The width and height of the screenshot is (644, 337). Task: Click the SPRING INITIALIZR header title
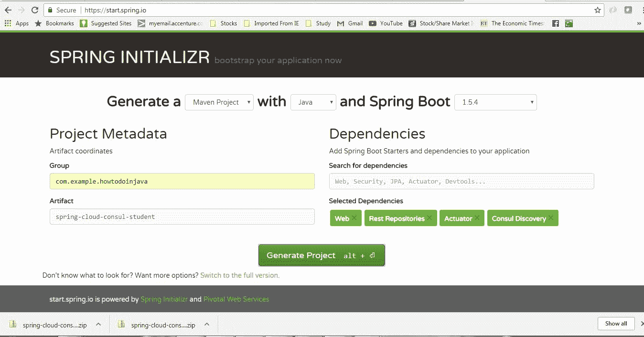click(129, 57)
